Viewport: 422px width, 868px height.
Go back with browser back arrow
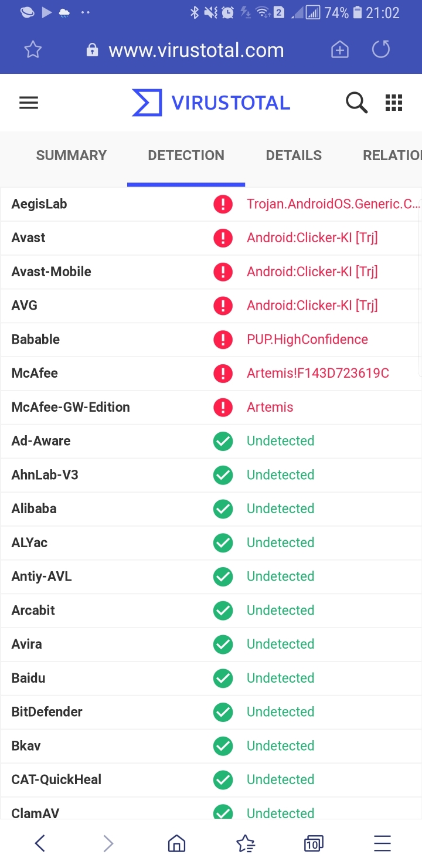pyautogui.click(x=40, y=843)
